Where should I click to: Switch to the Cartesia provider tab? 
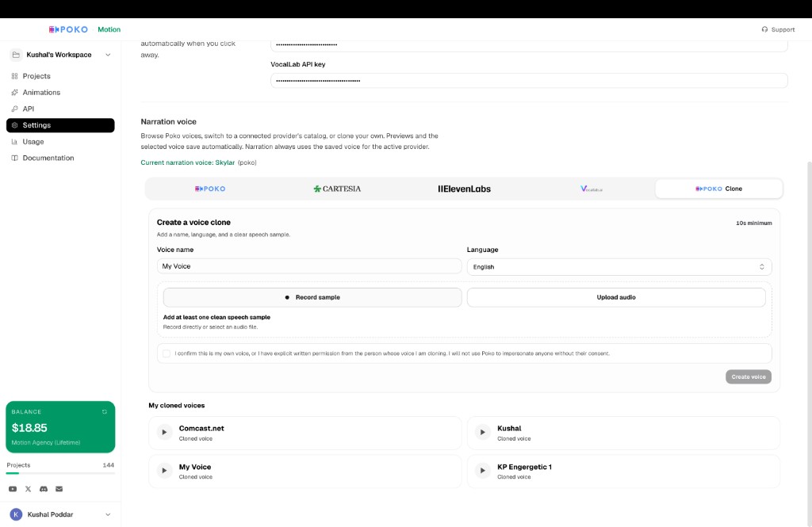(337, 189)
